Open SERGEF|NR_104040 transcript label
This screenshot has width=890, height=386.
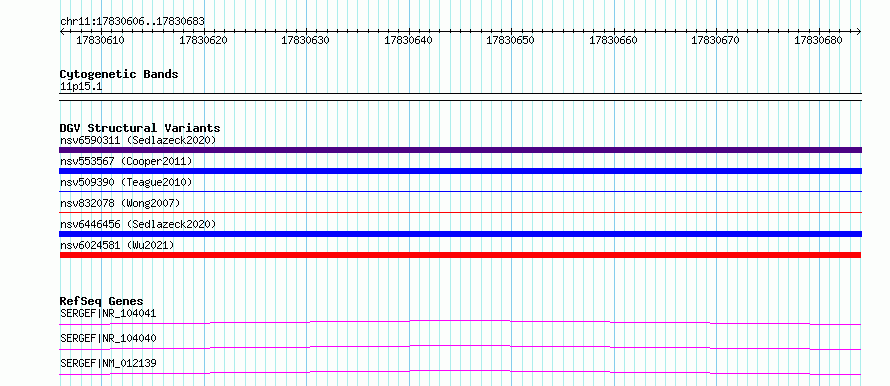tap(108, 338)
